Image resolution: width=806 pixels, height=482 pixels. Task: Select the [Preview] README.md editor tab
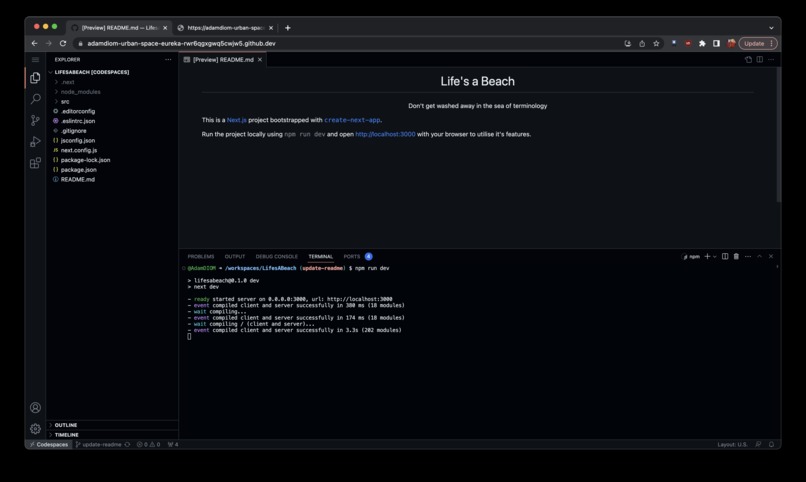(x=223, y=60)
